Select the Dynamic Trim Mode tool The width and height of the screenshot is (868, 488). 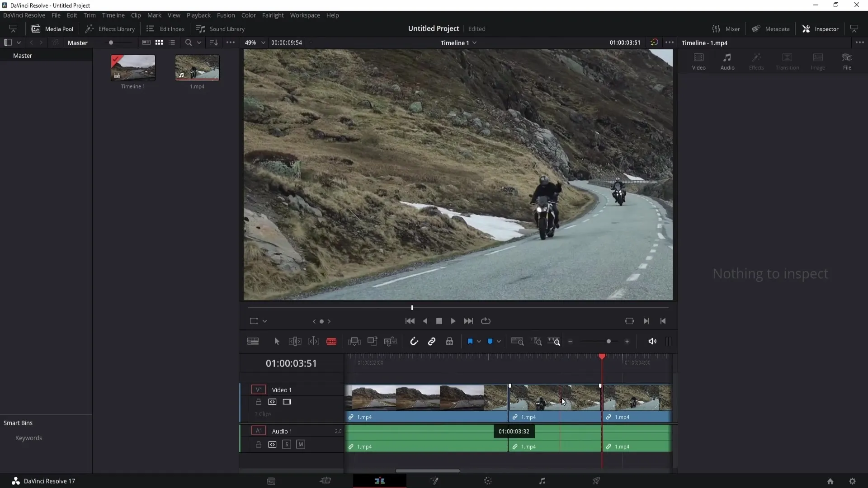point(313,342)
